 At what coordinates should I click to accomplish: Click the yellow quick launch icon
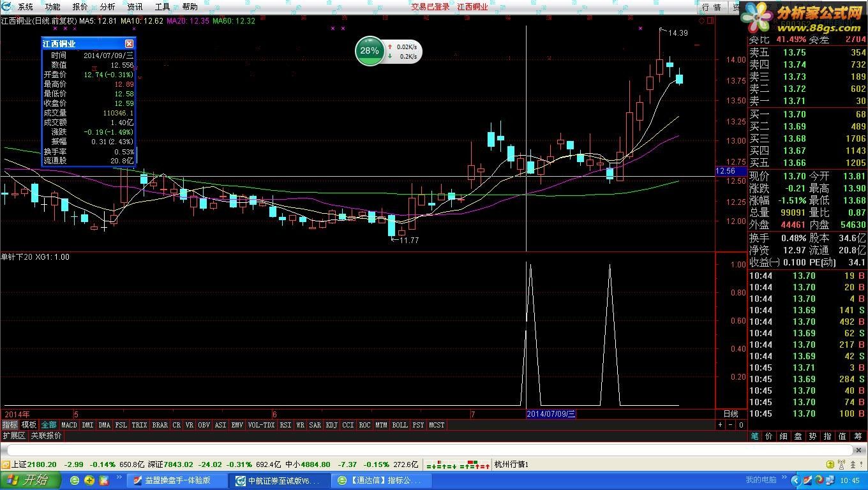click(x=89, y=480)
